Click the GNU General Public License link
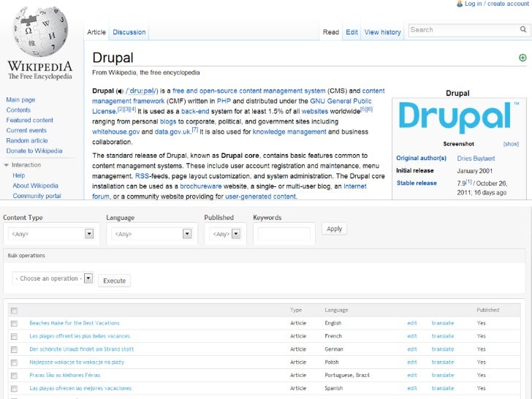 coord(341,101)
